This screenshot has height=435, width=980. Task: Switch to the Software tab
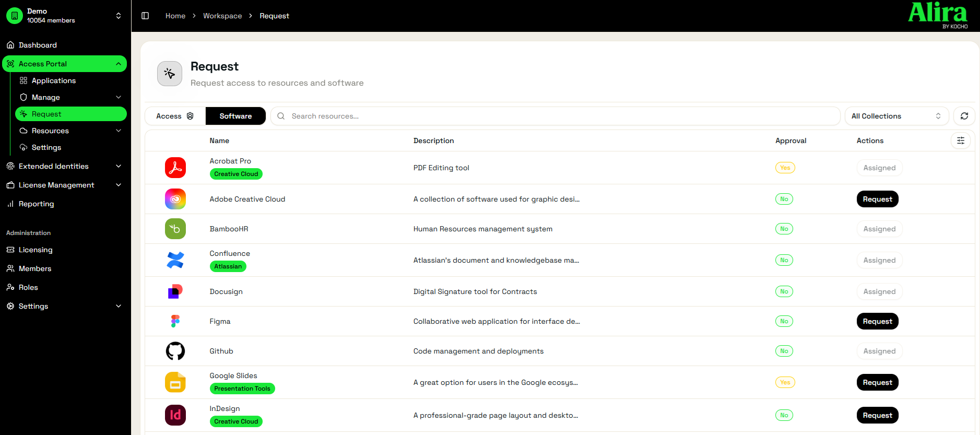[235, 116]
